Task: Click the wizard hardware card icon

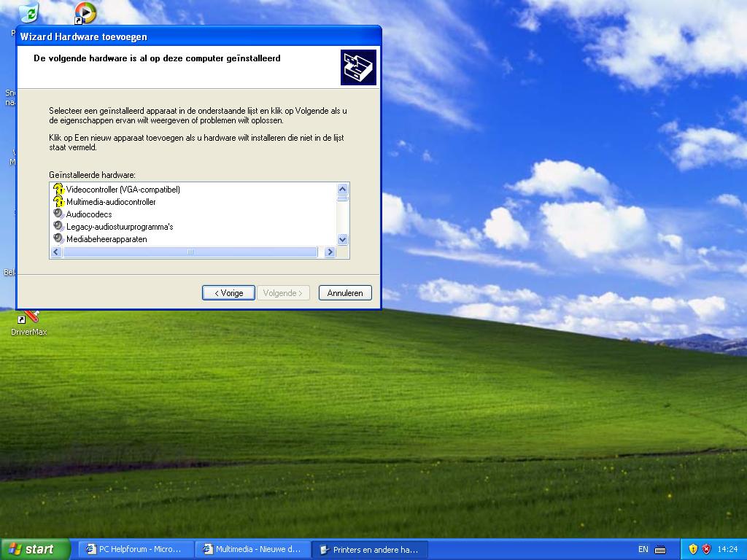Action: coord(358,68)
